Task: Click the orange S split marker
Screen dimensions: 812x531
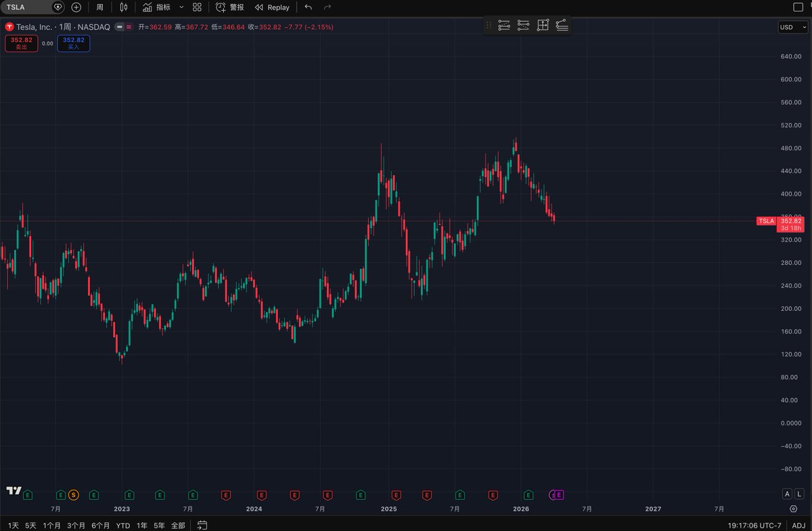Action: coord(73,495)
